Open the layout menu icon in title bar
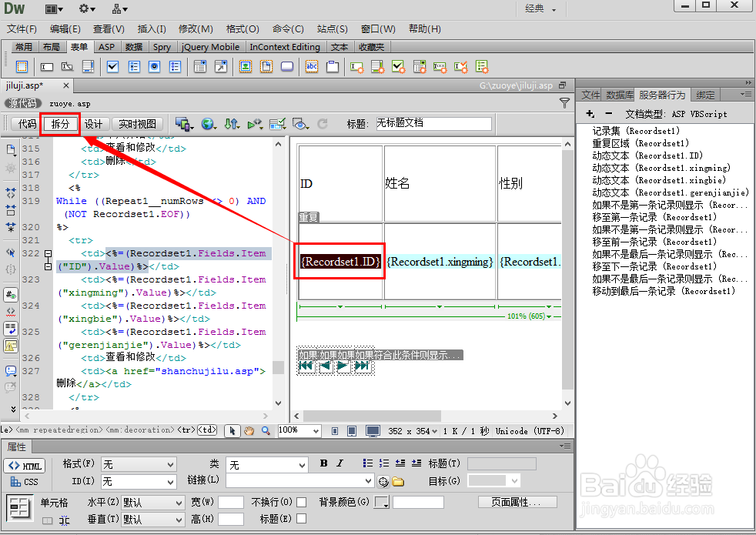Viewport: 756px width, 535px height. tap(54, 8)
